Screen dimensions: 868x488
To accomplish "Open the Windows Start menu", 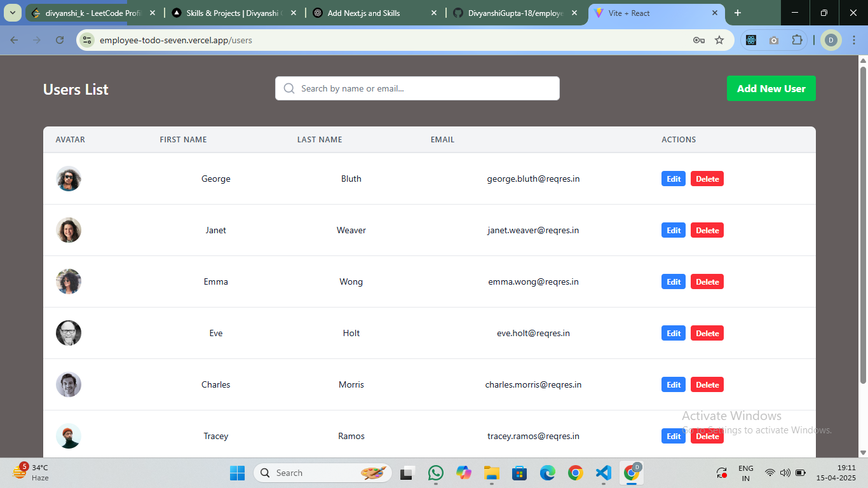I will pyautogui.click(x=237, y=473).
